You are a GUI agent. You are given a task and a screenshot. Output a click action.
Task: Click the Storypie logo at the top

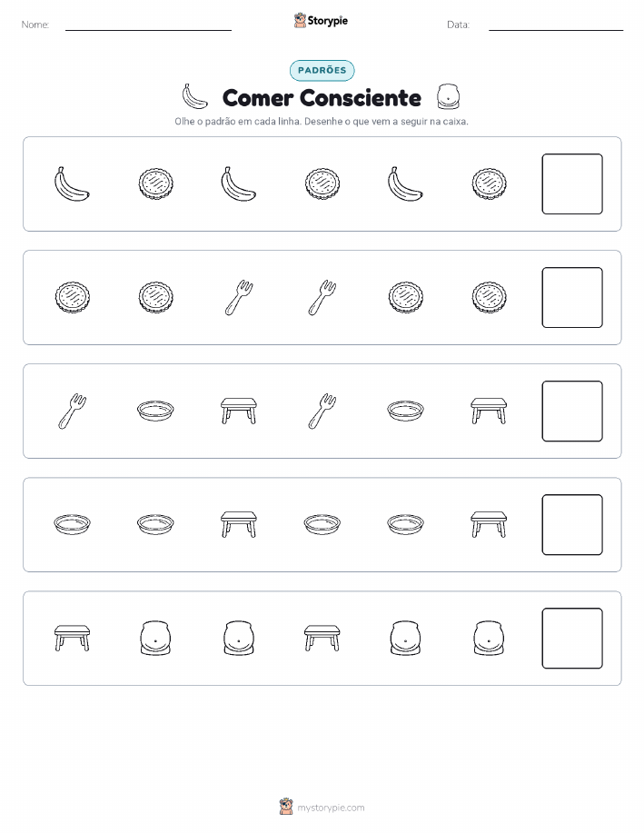[321, 21]
